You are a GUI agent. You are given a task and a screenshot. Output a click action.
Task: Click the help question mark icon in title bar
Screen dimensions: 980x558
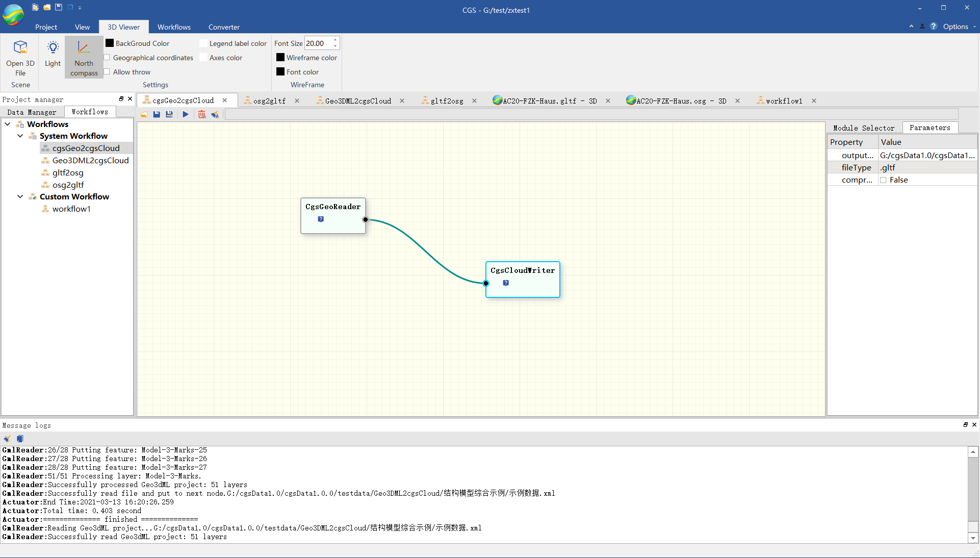click(x=934, y=27)
